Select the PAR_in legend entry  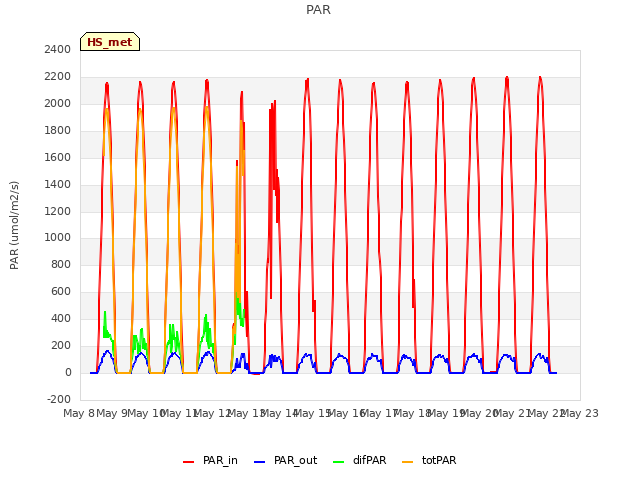pyautogui.click(x=211, y=460)
